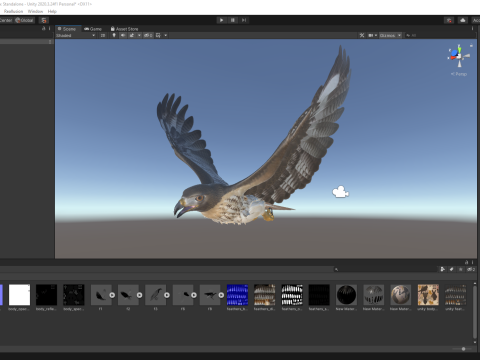The image size is (480, 360).
Task: Toggle scene audio speaker icon
Action: tap(123, 35)
